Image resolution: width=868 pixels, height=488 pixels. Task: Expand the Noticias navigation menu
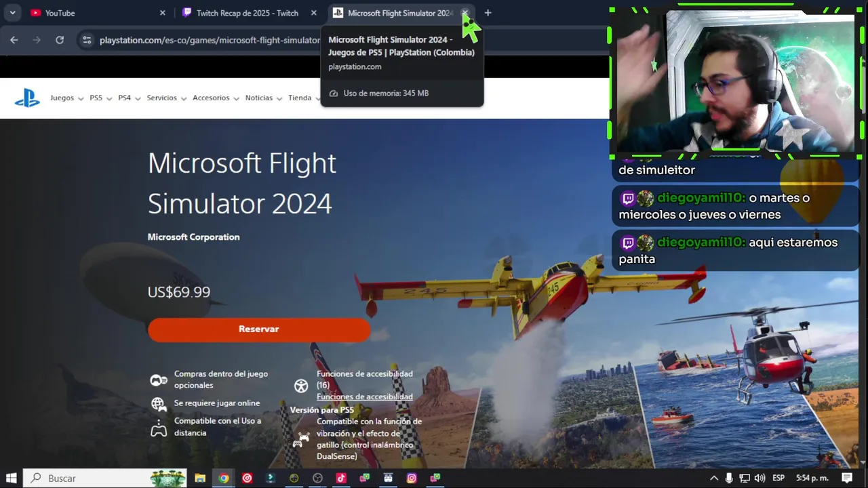(264, 98)
